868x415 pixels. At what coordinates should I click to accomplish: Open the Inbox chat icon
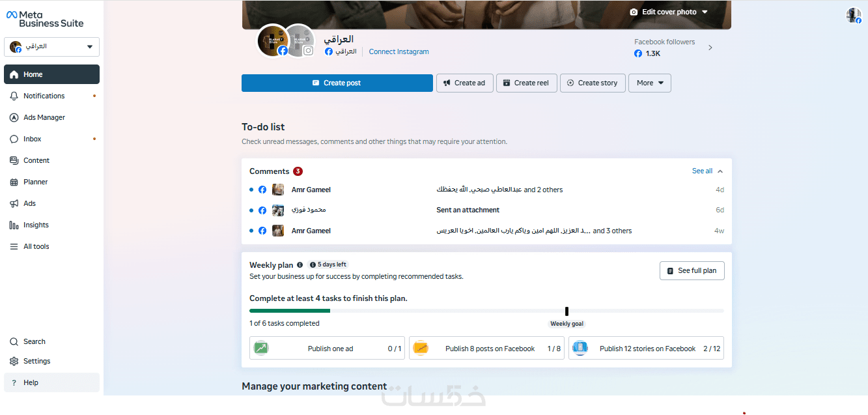click(x=14, y=139)
